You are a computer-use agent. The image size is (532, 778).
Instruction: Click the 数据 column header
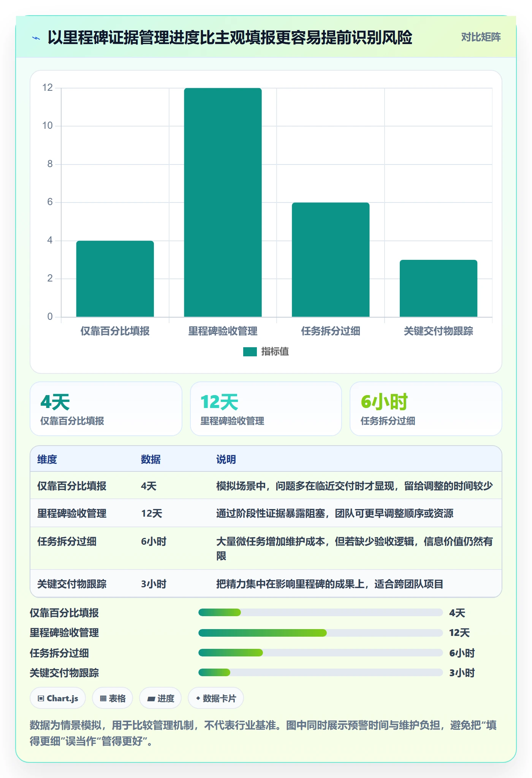click(x=151, y=459)
